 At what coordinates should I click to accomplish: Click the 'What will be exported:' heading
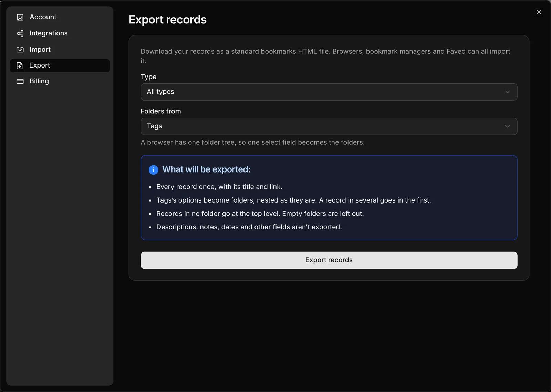click(206, 169)
